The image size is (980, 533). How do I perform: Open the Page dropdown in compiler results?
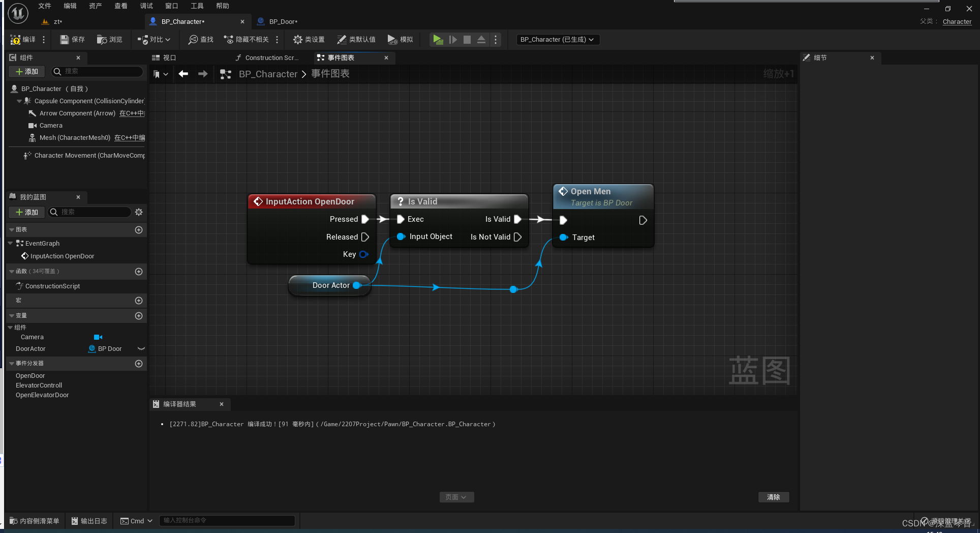point(456,497)
